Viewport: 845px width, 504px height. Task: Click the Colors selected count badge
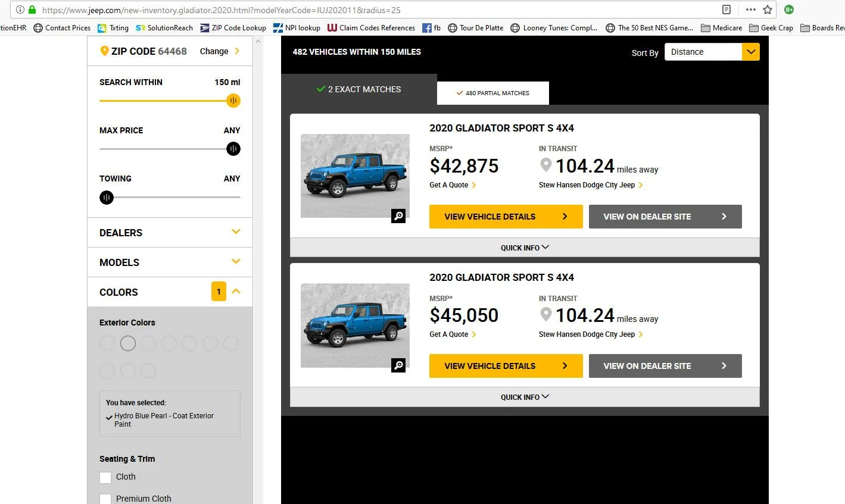tap(219, 292)
